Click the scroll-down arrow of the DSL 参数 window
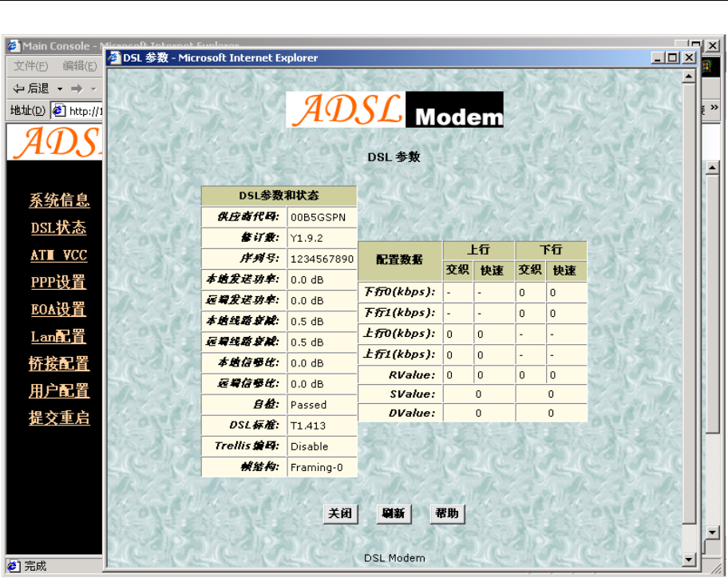728x578 pixels. 689,560
